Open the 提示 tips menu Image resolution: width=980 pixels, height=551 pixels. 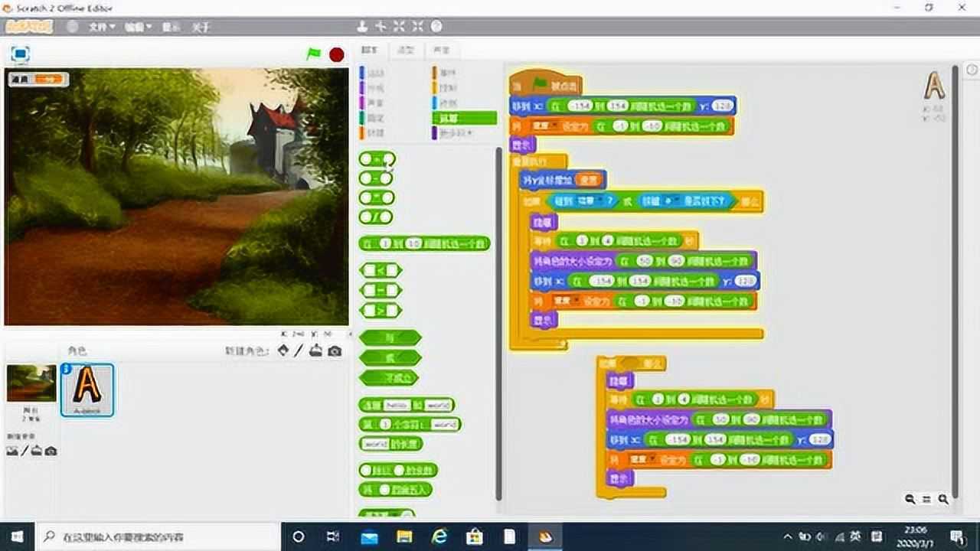(x=170, y=27)
